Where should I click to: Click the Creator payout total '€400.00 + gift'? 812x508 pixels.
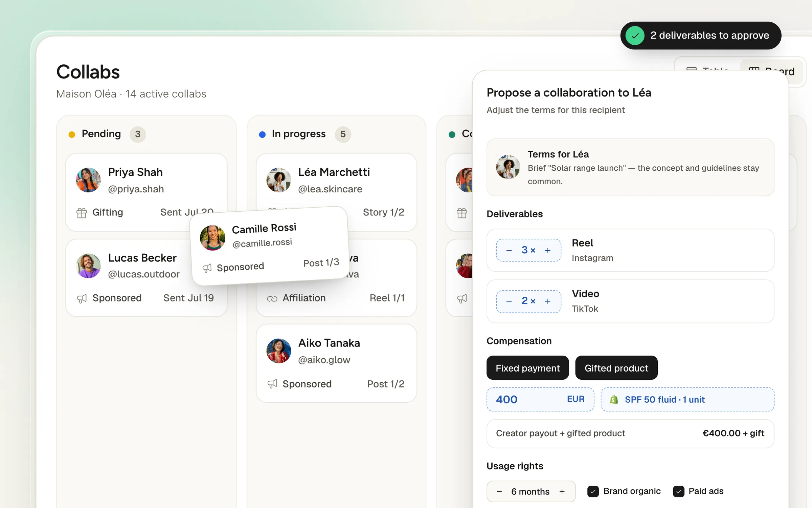click(733, 433)
